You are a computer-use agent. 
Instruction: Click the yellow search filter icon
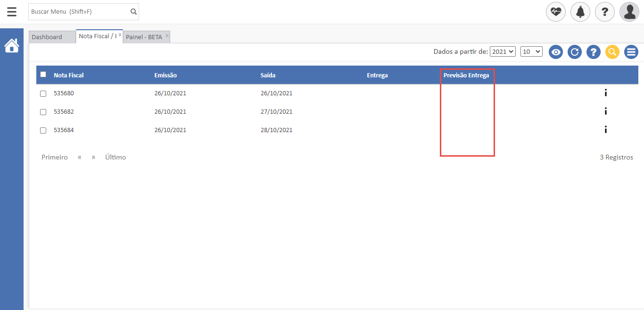612,52
